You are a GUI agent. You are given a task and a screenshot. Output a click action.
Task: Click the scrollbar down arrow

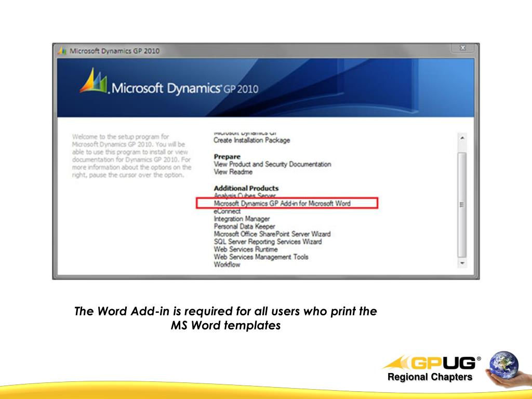pos(462,263)
